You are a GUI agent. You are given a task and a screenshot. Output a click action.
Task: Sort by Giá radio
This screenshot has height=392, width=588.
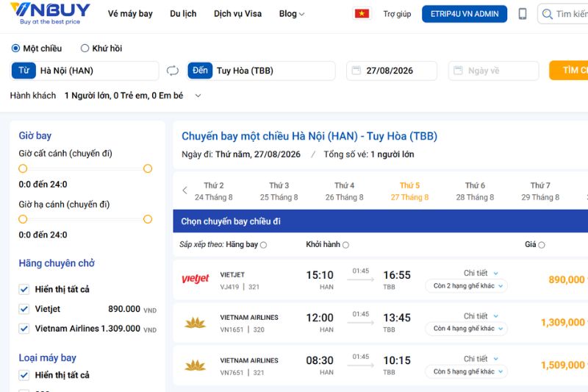(x=541, y=245)
